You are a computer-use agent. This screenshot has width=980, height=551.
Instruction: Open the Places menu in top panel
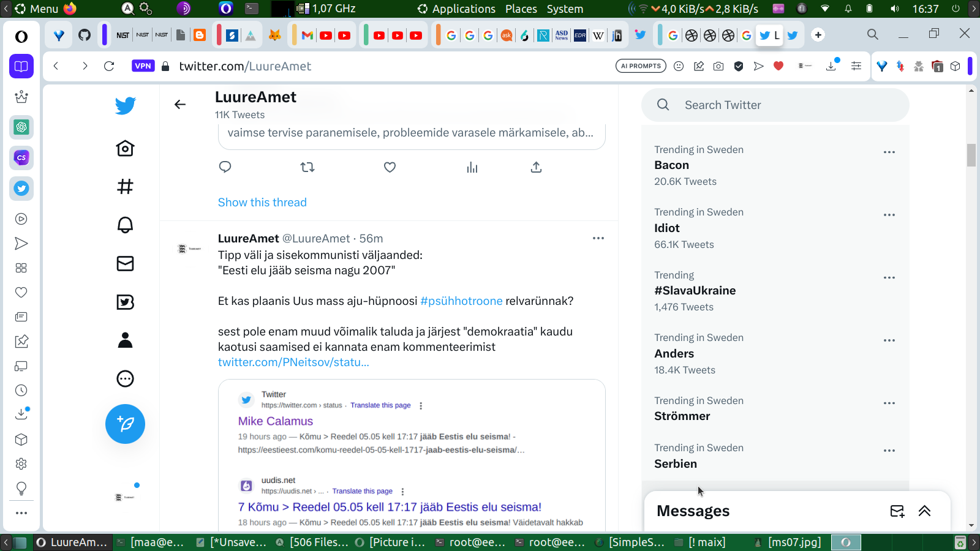tap(521, 9)
